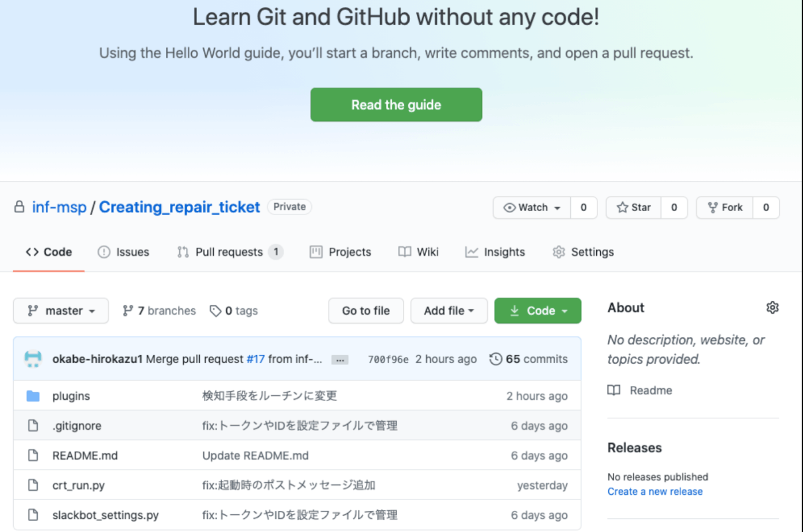804x532 pixels.
Task: Switch to the Issues tab
Action: [x=123, y=252]
